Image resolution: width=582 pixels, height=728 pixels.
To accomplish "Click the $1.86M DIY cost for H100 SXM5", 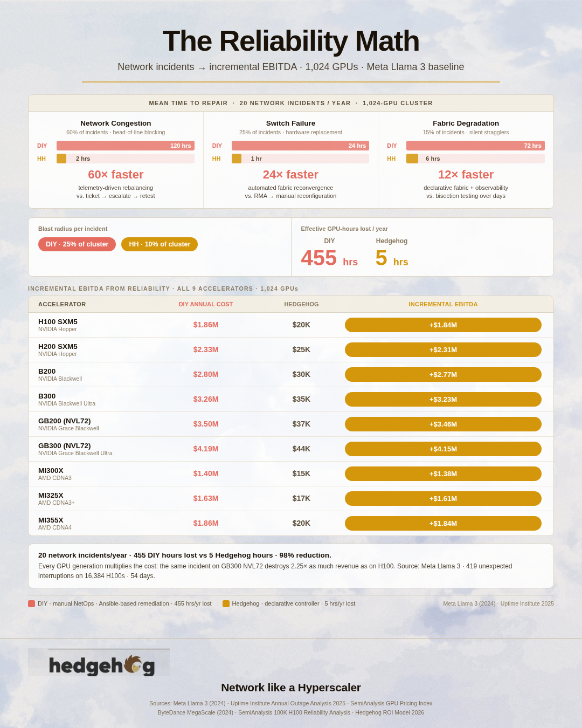I will [x=206, y=325].
